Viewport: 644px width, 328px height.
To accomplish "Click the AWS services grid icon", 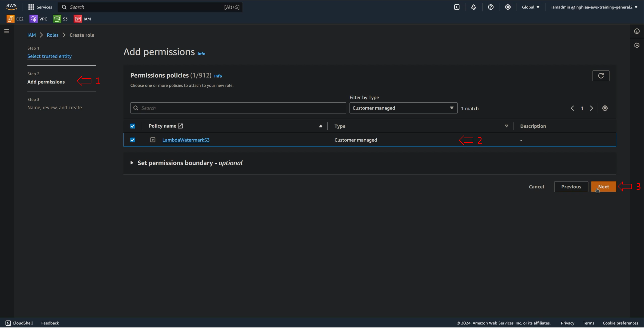I will pyautogui.click(x=31, y=7).
